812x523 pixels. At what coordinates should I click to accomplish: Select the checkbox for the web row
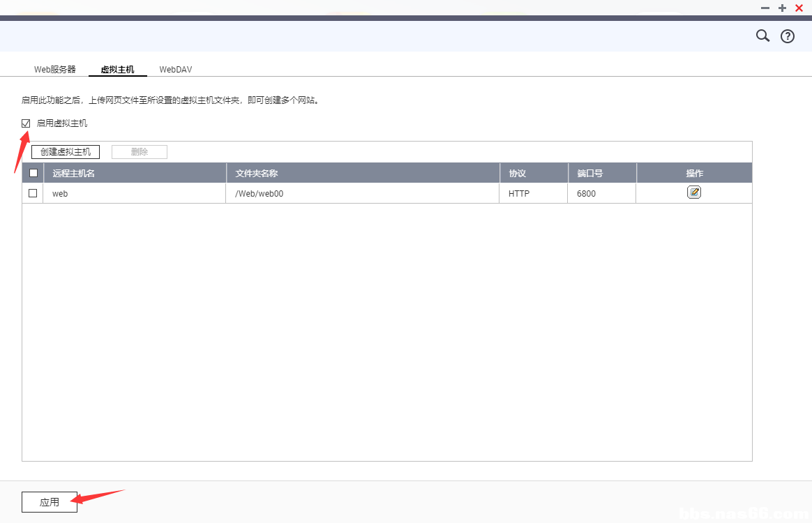[33, 193]
